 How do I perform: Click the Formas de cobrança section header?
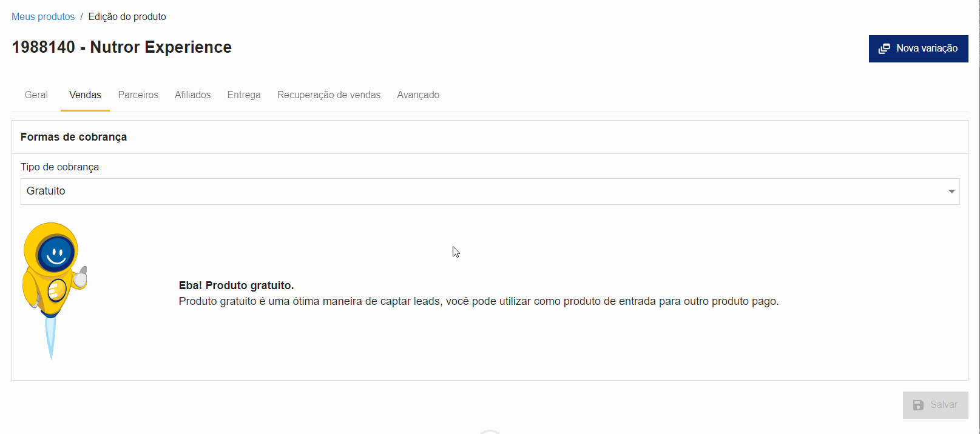pyautogui.click(x=73, y=137)
